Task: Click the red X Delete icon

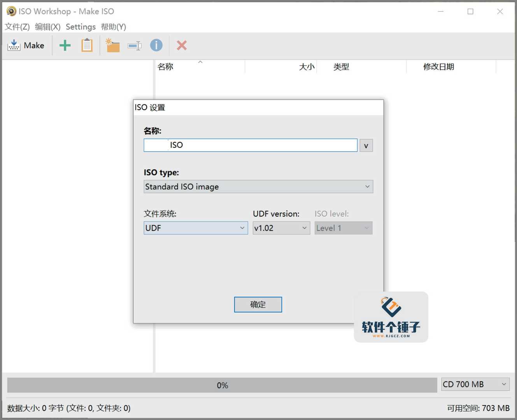Action: point(182,45)
